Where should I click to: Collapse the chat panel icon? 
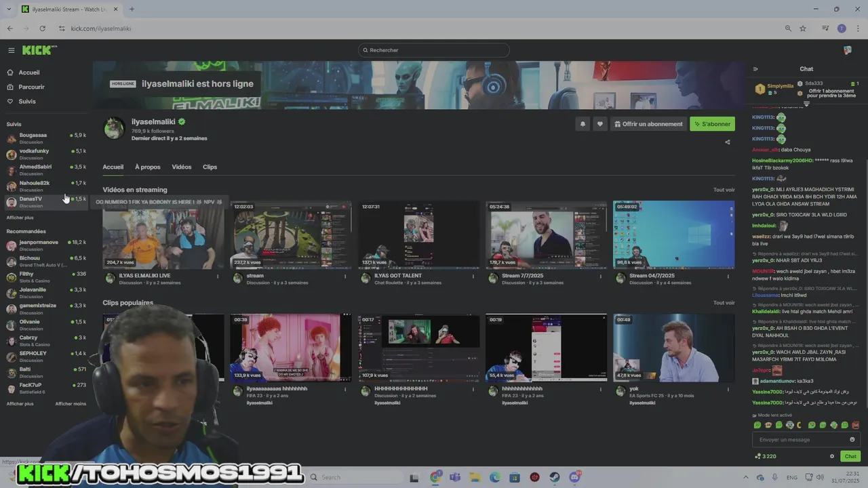(x=755, y=68)
